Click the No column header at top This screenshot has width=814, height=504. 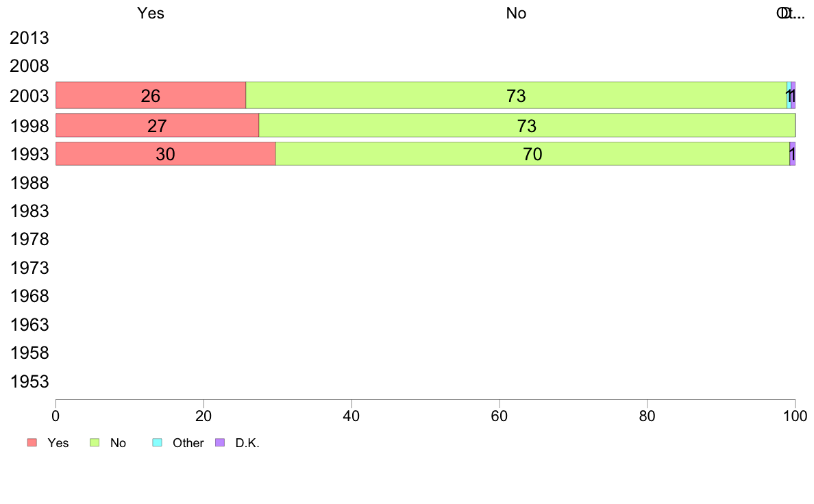[x=516, y=13]
